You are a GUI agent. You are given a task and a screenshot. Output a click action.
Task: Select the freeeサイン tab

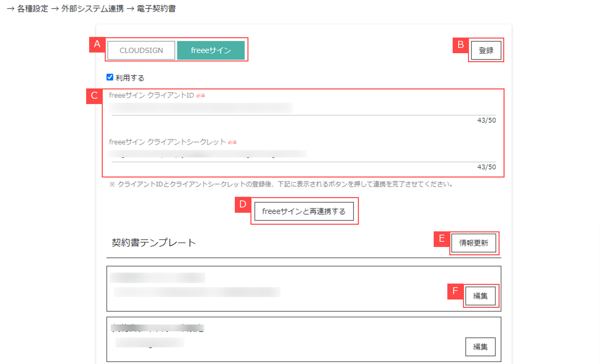tap(211, 51)
